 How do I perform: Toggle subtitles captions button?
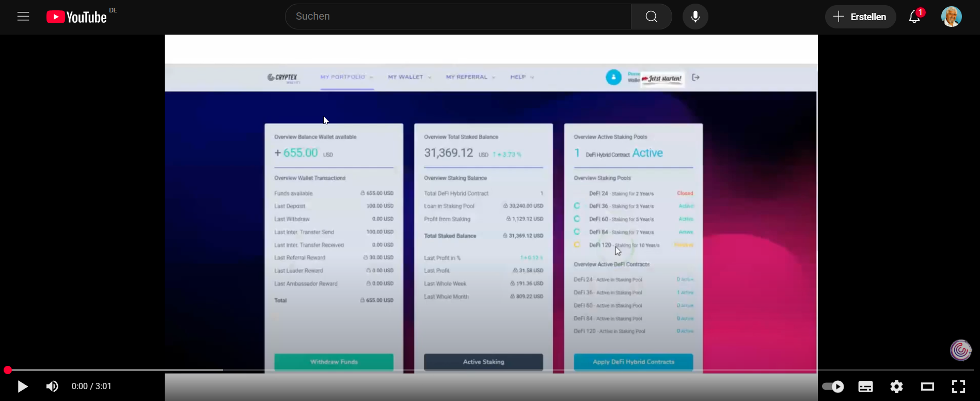click(865, 386)
